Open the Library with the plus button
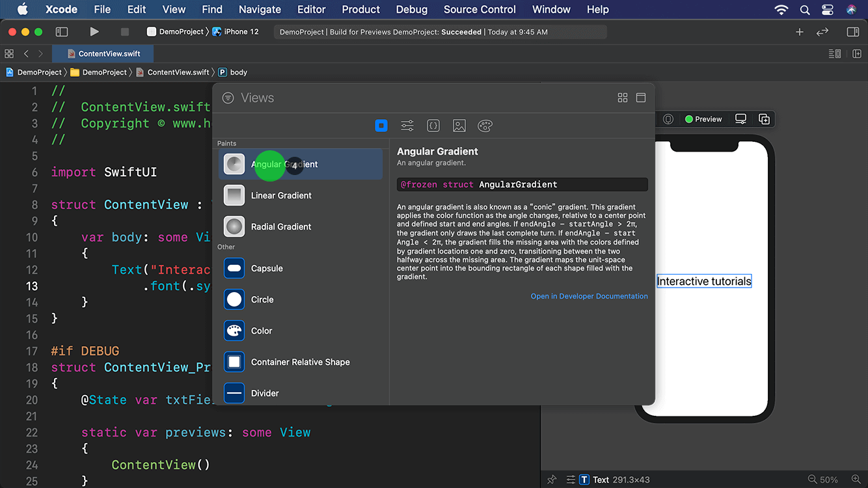This screenshot has width=868, height=488. [x=800, y=32]
